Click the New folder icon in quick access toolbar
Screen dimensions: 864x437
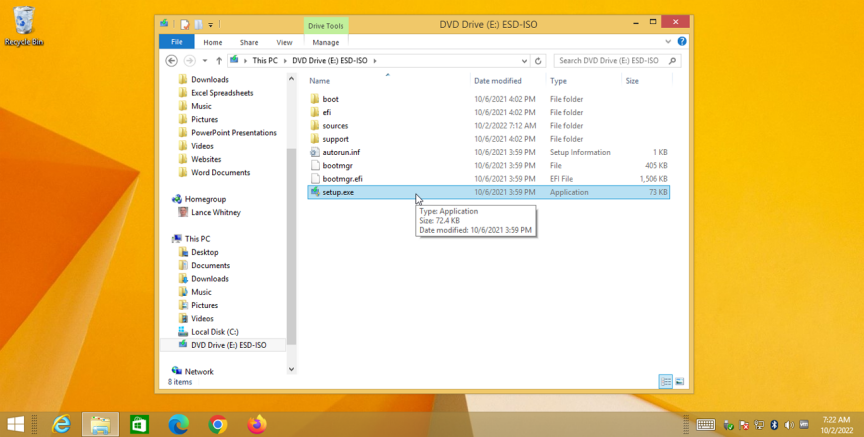(x=198, y=24)
